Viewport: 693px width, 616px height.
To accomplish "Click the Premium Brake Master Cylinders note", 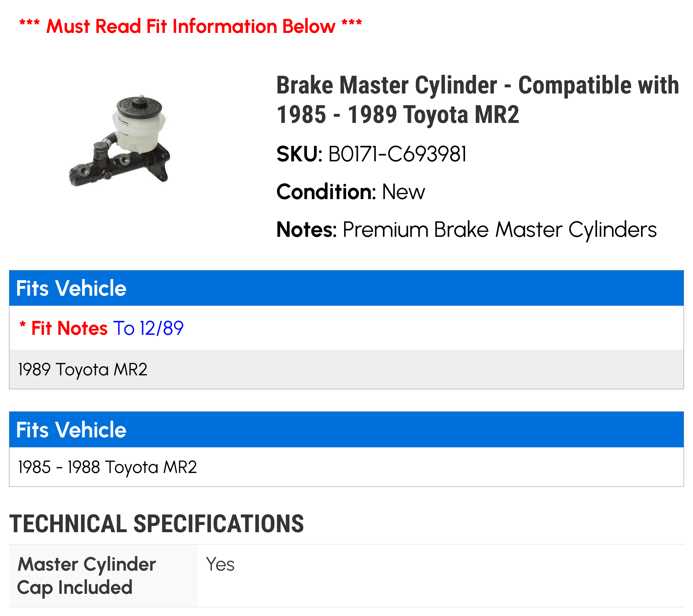I will pos(499,230).
